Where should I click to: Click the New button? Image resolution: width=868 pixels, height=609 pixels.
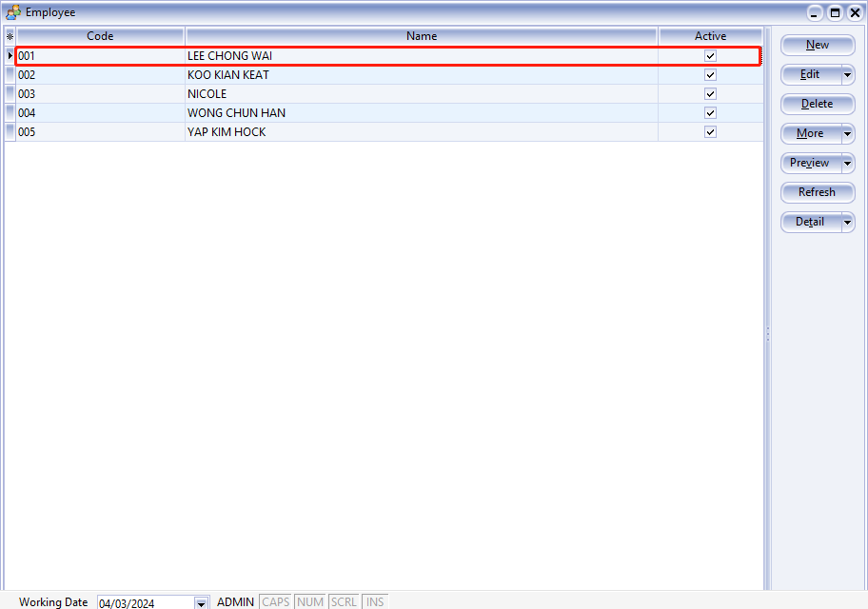click(817, 45)
